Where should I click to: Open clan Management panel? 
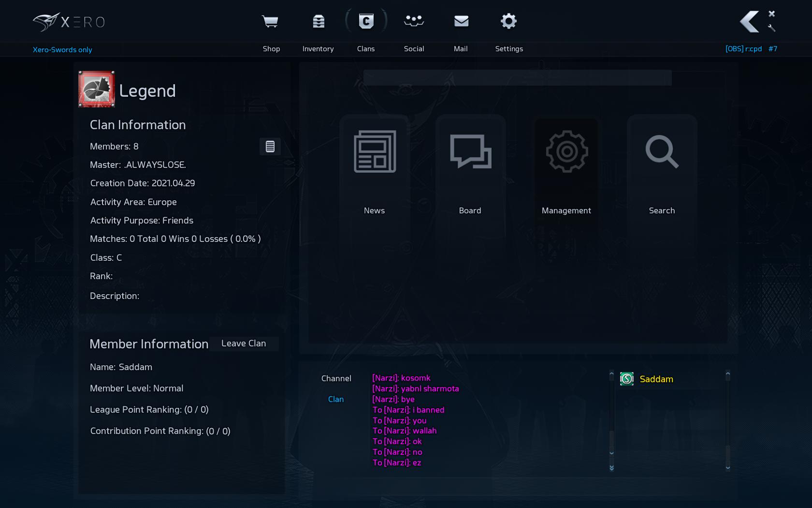[566, 167]
